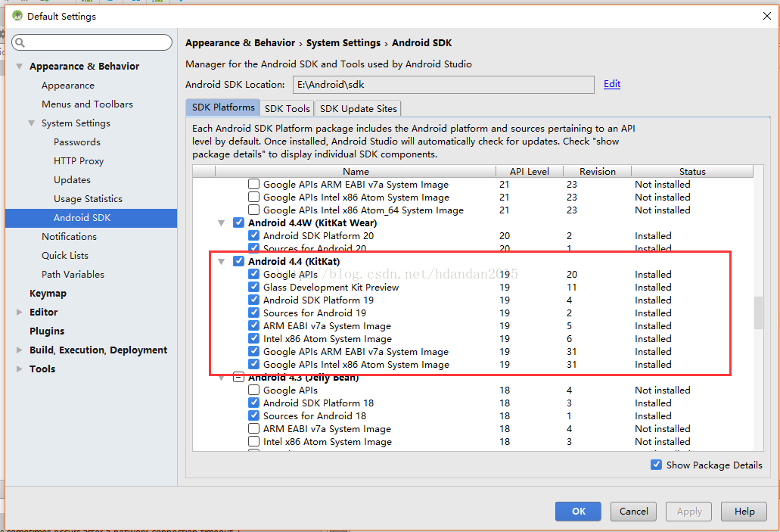Select Android SDK in sidebar
The height and width of the screenshot is (532, 780).
[91, 218]
